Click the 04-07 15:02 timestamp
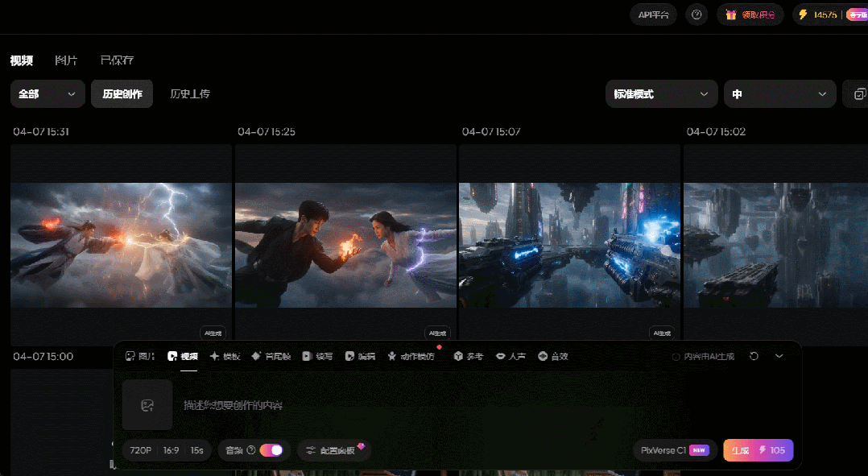The image size is (868, 476). (x=716, y=132)
